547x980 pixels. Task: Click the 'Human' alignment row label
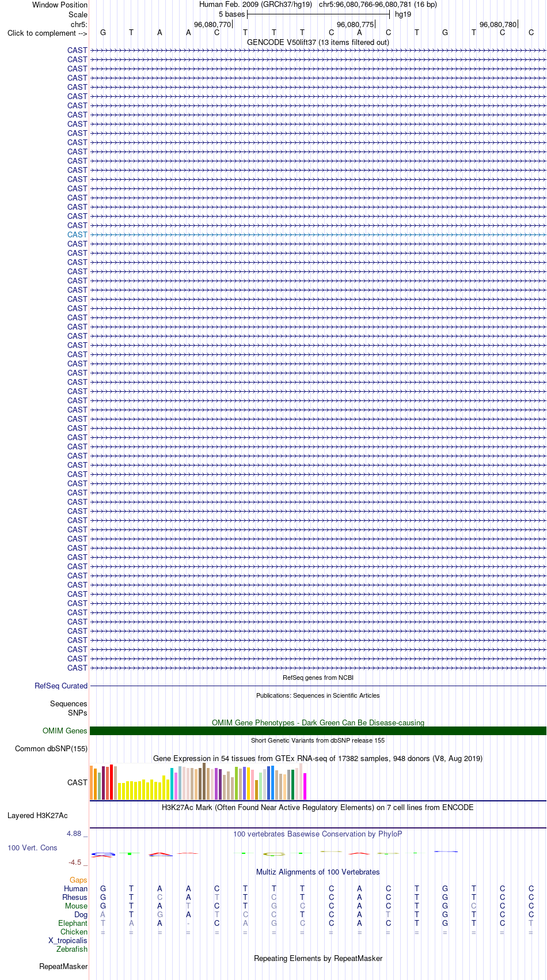75,888
